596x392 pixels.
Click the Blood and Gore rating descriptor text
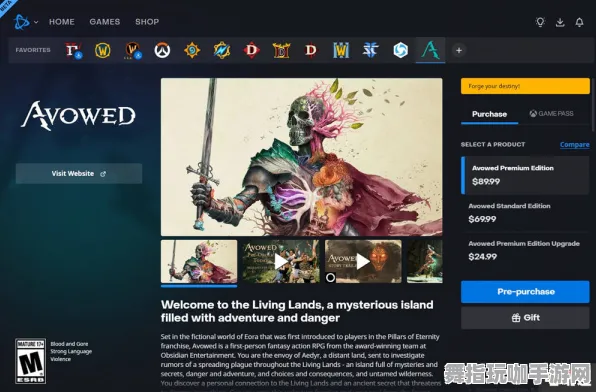pos(69,344)
